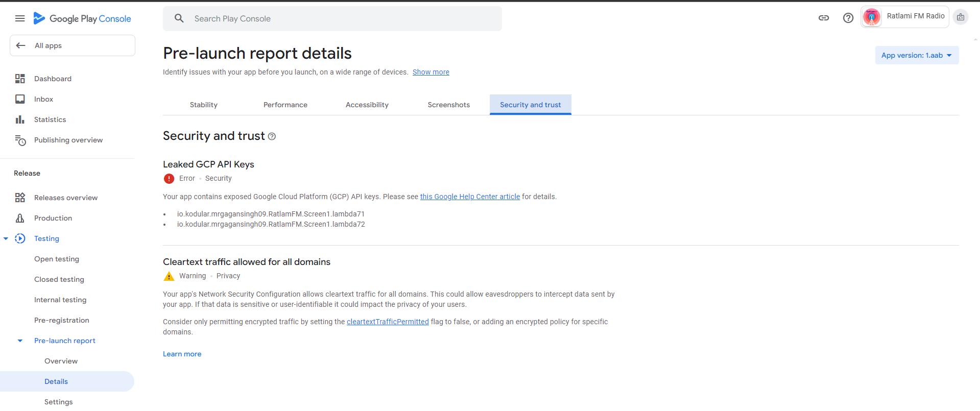Open the Google Help Center article link
980x411 pixels.
click(x=470, y=197)
